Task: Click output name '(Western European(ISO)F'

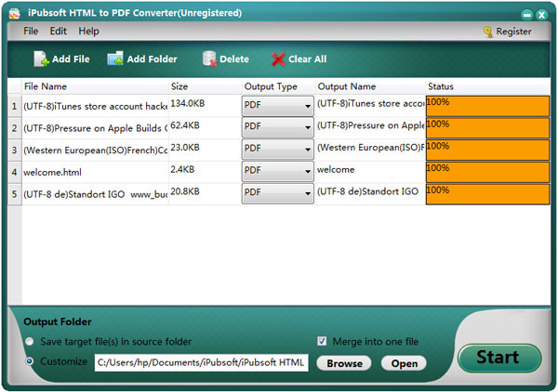Action: click(x=370, y=150)
